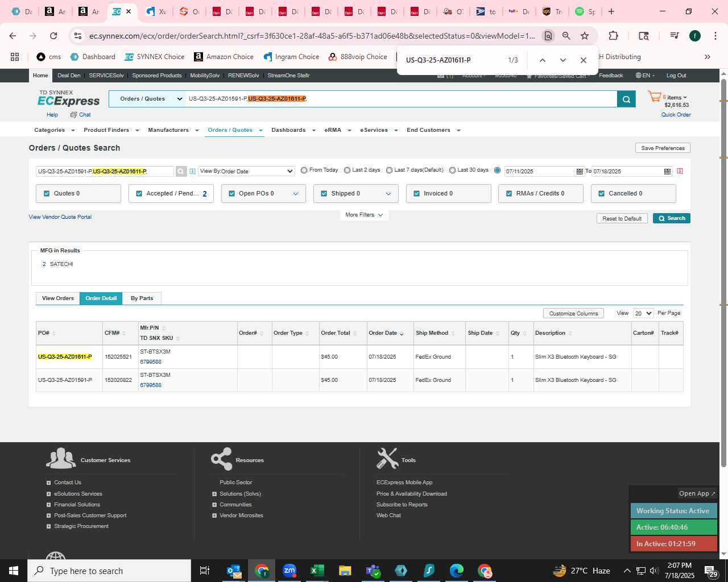The height and width of the screenshot is (582, 728).
Task: Click the browser zoom magnifier icon
Action: 566,36
